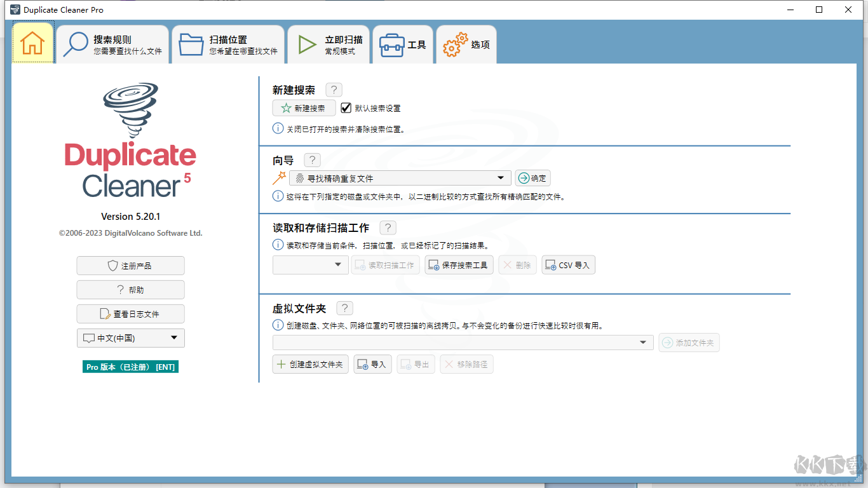
Task: Click the 读取扫描工作 button
Action: click(x=386, y=265)
